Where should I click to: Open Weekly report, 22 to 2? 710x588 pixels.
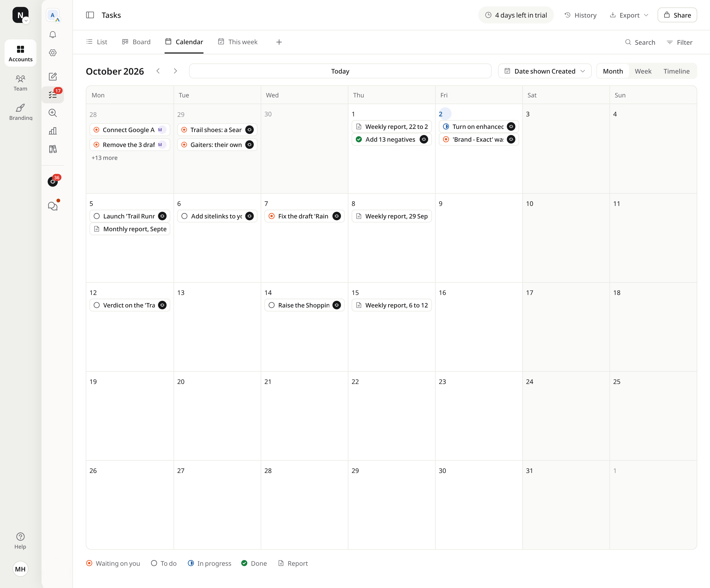point(391,126)
